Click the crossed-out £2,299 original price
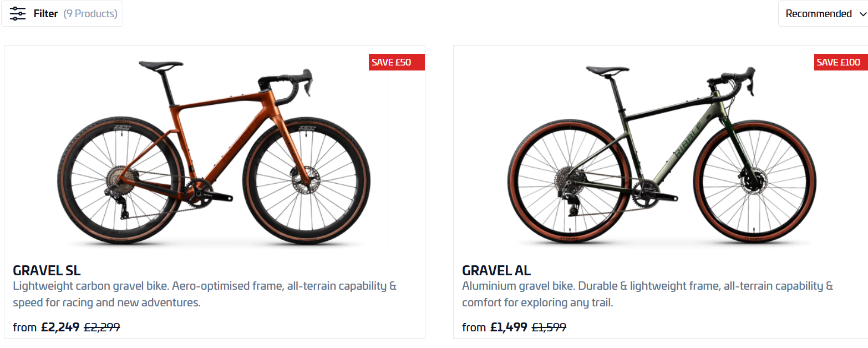Viewport: 868px width, 348px height. point(102,327)
